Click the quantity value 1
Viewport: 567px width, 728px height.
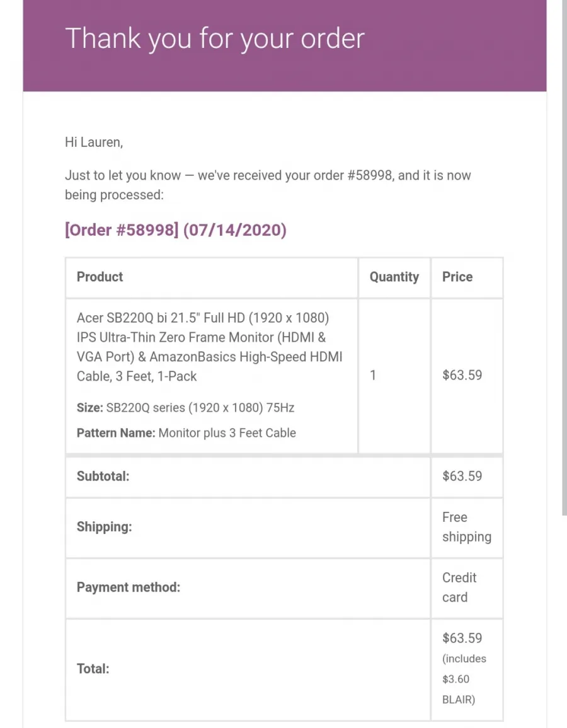(372, 375)
